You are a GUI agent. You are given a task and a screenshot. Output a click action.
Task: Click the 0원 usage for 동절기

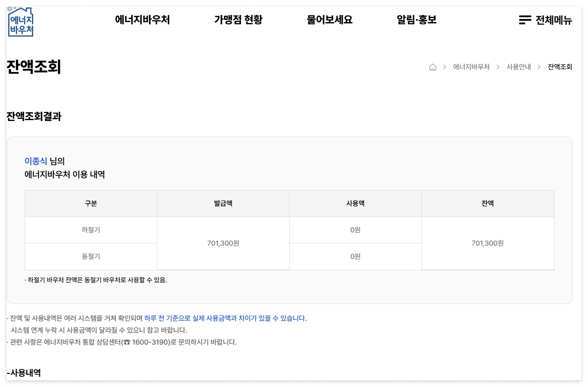pos(355,256)
